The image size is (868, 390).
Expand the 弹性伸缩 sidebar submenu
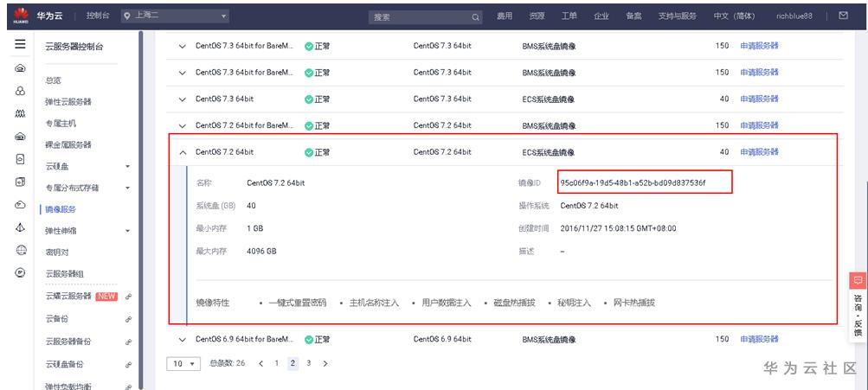pos(127,231)
